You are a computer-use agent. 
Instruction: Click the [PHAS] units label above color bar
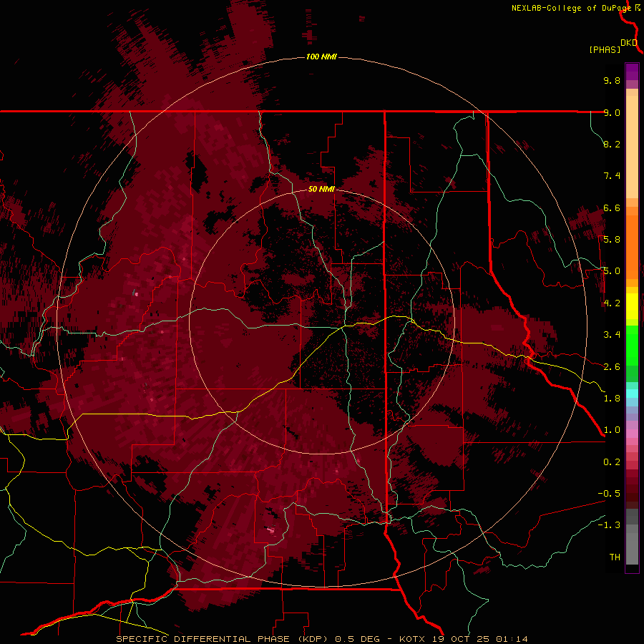click(605, 49)
